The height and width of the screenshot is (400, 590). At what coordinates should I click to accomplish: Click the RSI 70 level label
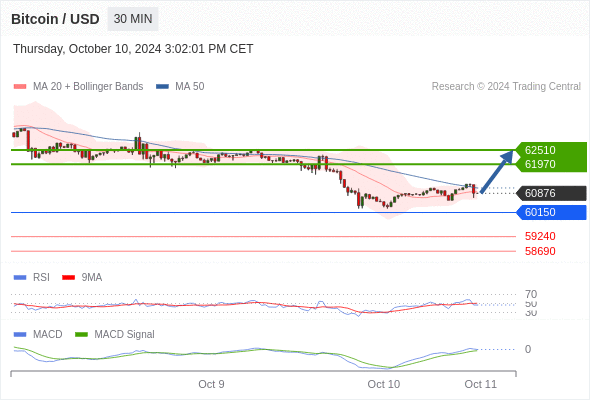pos(531,294)
